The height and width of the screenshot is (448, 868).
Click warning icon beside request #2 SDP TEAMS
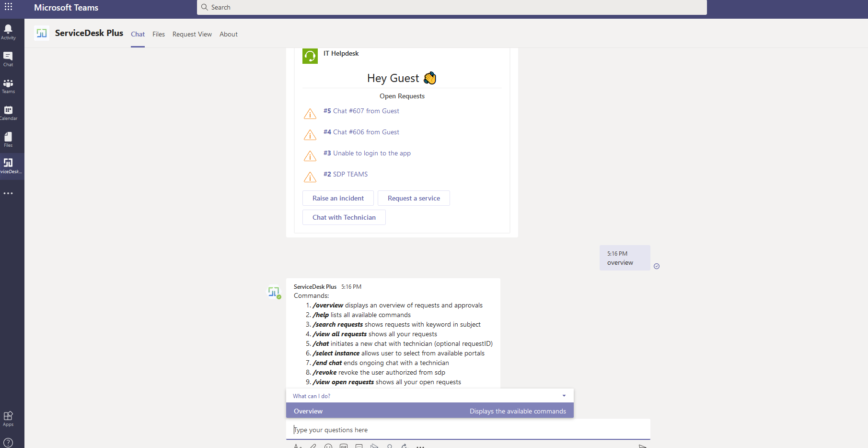310,177
